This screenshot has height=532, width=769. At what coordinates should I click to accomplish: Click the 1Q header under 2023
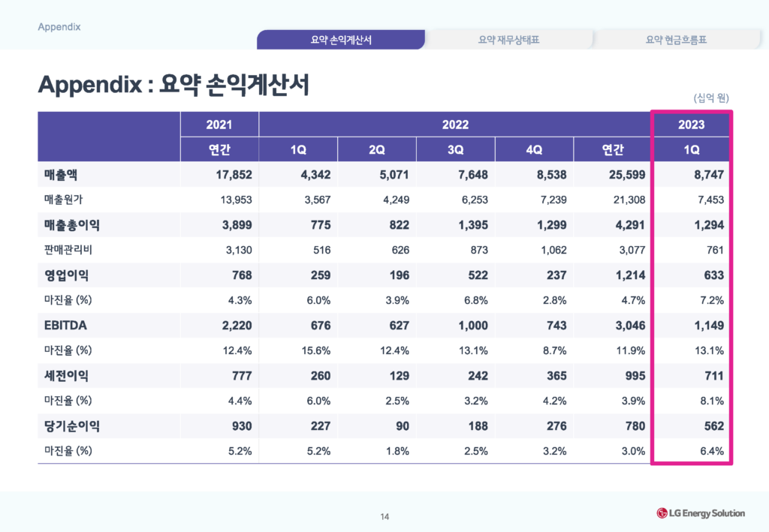[x=691, y=149]
